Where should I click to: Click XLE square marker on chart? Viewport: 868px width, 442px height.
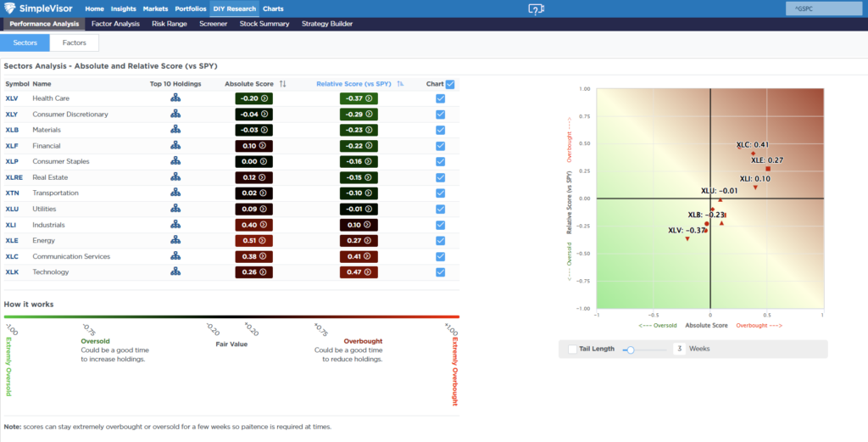click(x=768, y=169)
